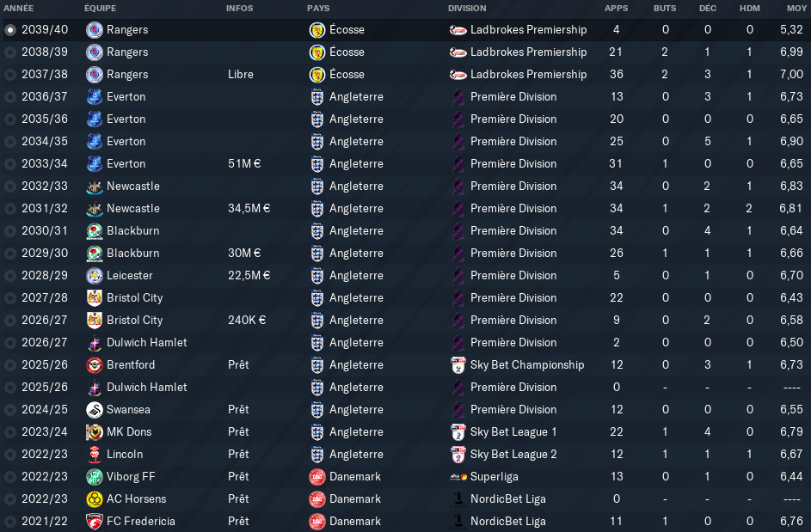Click the Swansea swan logo icon
Viewport: 811px width, 532px height.
click(94, 409)
